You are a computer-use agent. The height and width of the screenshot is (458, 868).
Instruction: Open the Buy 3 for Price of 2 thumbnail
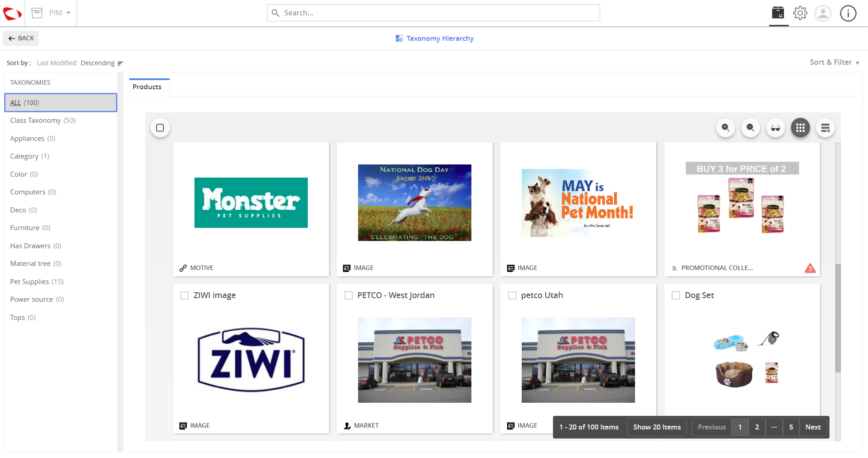[x=742, y=198]
